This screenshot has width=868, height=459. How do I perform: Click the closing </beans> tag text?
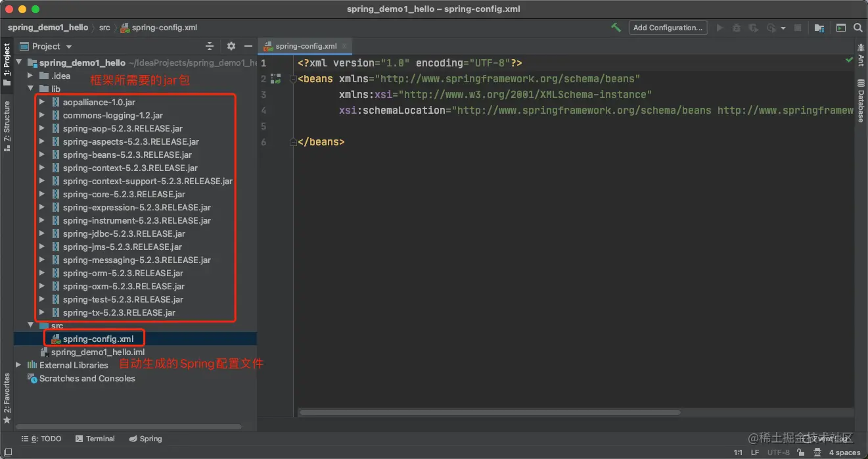click(321, 142)
